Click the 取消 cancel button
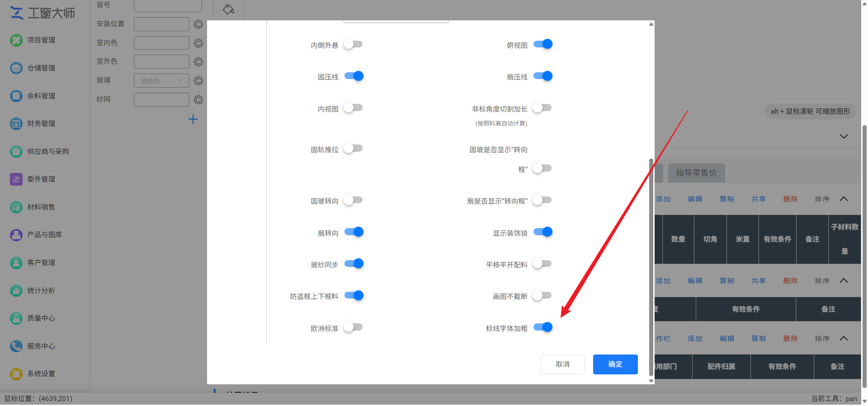 (x=562, y=364)
